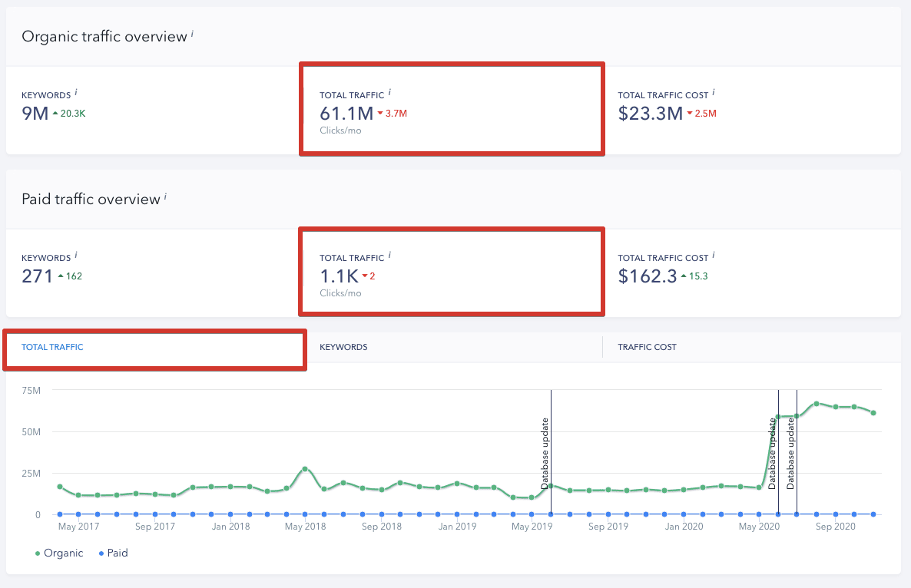The height and width of the screenshot is (588, 911).
Task: Click the 50M y-axis label
Action: click(31, 432)
